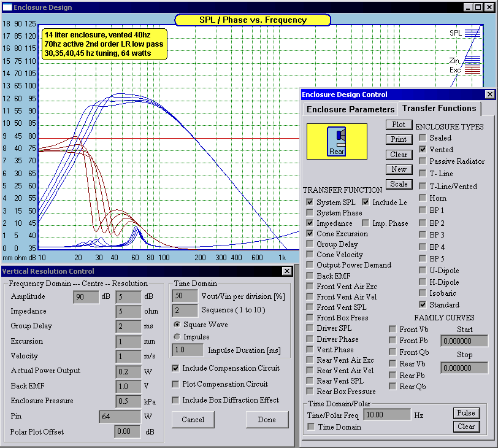Click the Excursion mm field

point(128,342)
